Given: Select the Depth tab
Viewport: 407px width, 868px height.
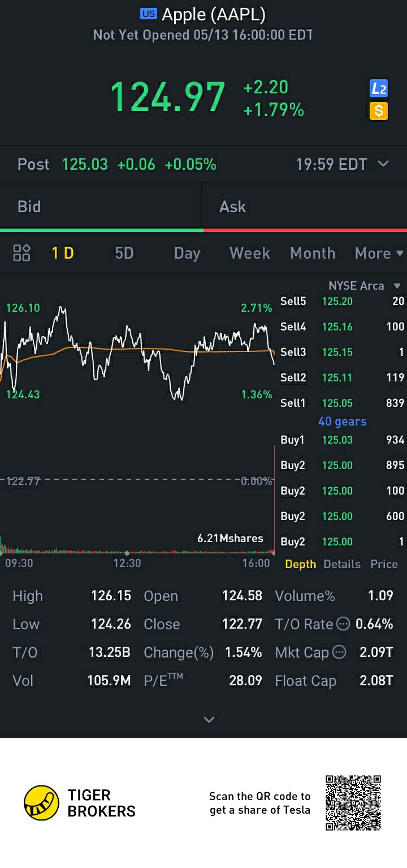Looking at the screenshot, I should point(301,564).
